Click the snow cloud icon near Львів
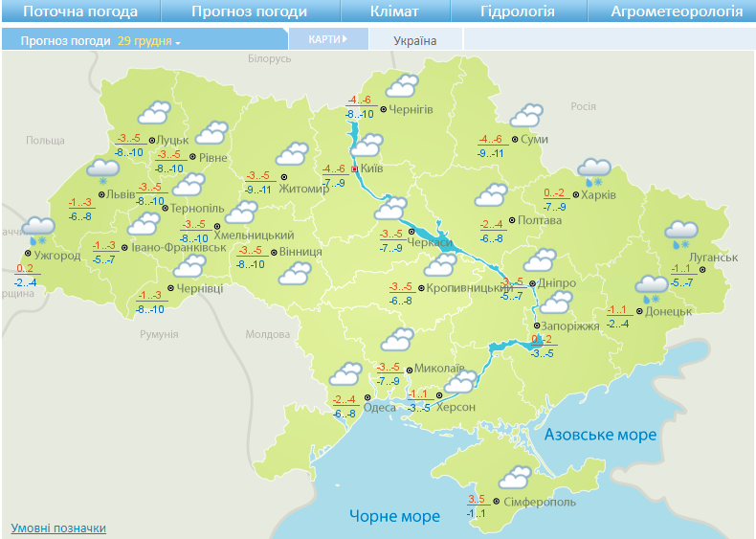Screen dimensions: 756x539 (102, 171)
